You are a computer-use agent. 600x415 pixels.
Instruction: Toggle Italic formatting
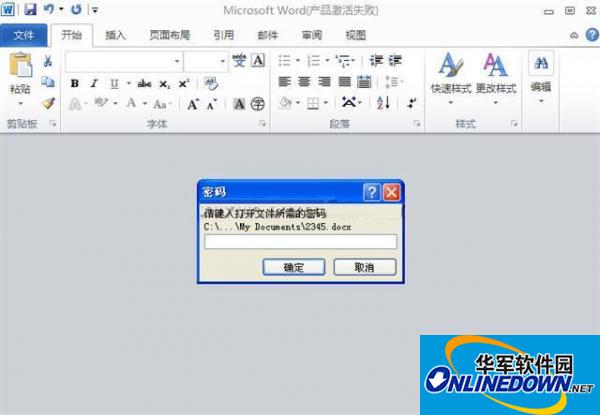[x=94, y=83]
